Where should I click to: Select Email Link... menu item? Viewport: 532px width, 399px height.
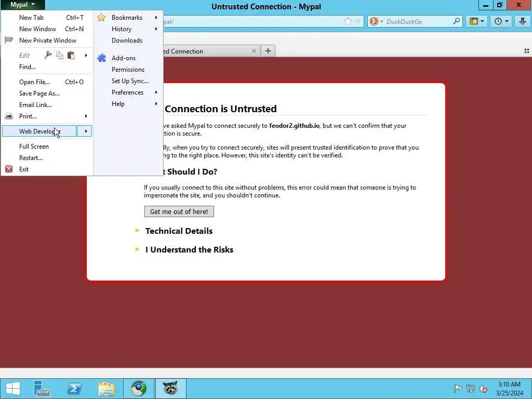tap(47, 105)
